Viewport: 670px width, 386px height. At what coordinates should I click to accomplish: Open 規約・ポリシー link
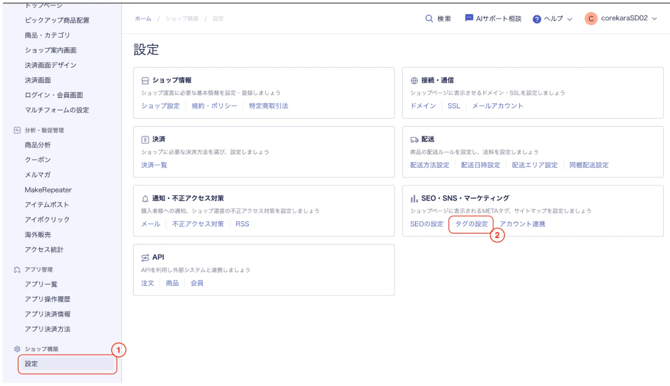point(214,106)
